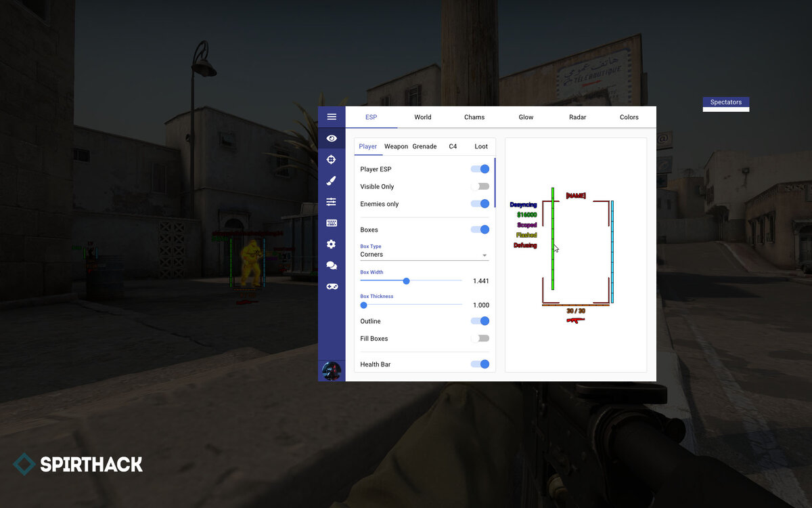
Task: Enable the Visible Only toggle
Action: click(x=480, y=186)
